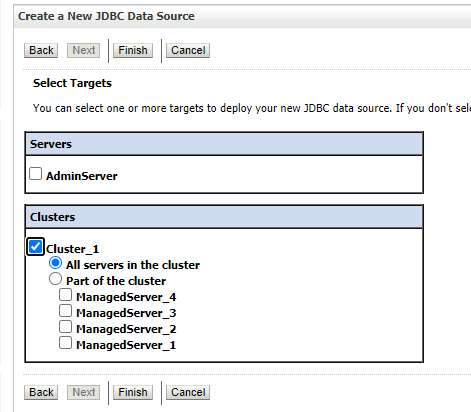Image resolution: width=471 pixels, height=412 pixels.
Task: Click the top Finish button
Action: 133,50
